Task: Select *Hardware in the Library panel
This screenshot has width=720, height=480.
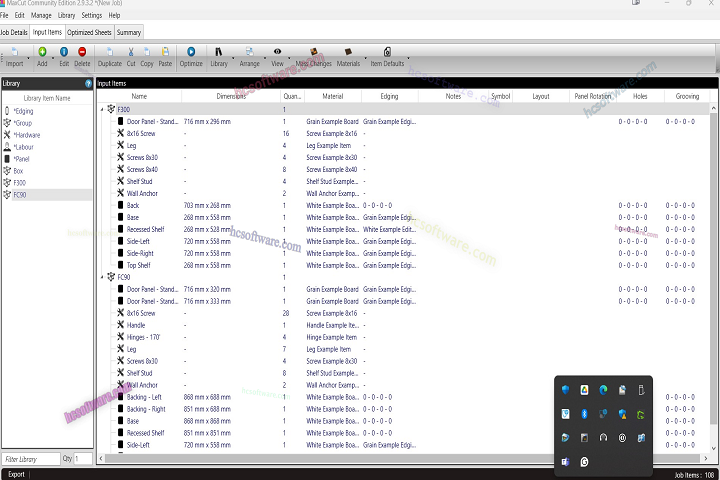Action: point(27,135)
